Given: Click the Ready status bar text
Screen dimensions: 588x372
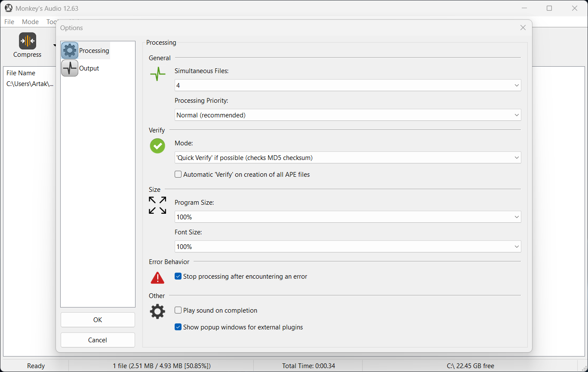Looking at the screenshot, I should 36,366.
